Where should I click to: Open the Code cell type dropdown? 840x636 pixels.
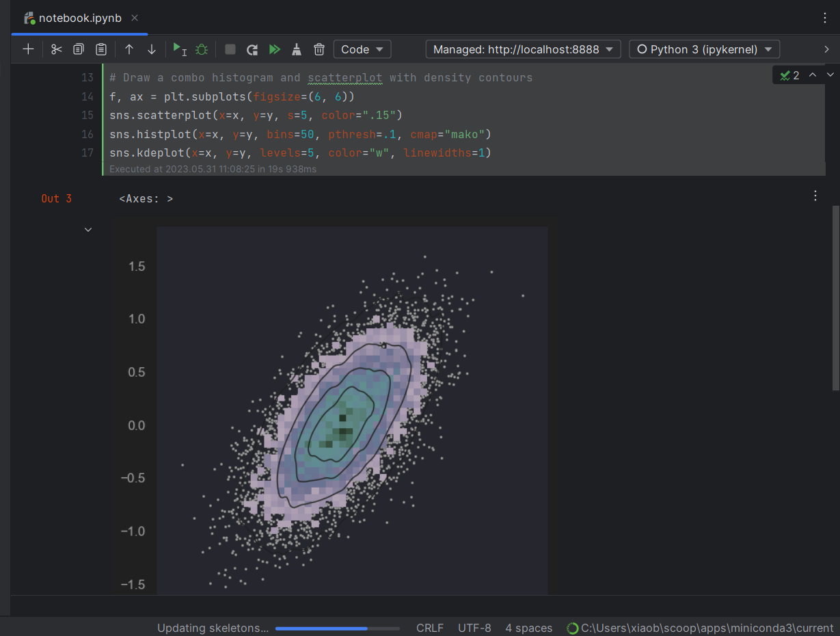coord(362,49)
